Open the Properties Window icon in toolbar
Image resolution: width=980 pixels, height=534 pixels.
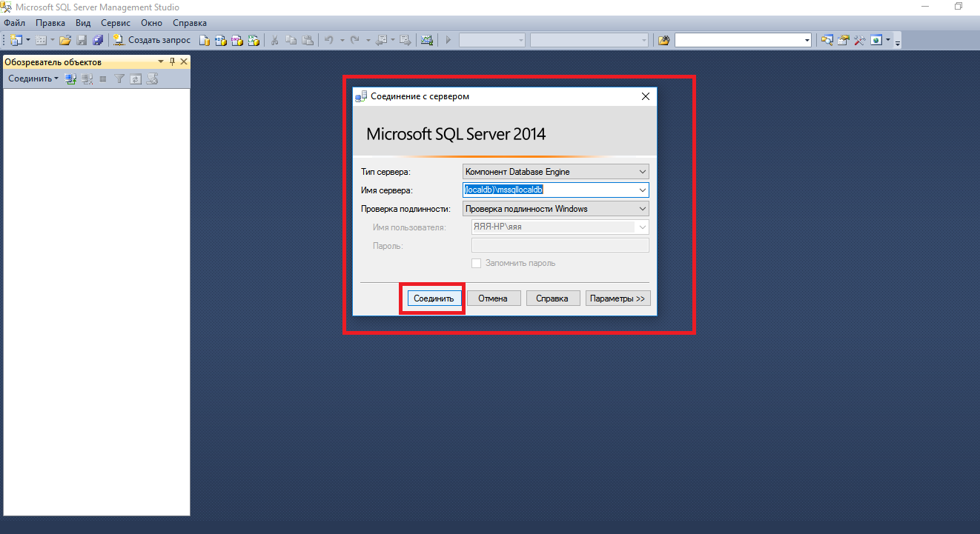[x=844, y=40]
